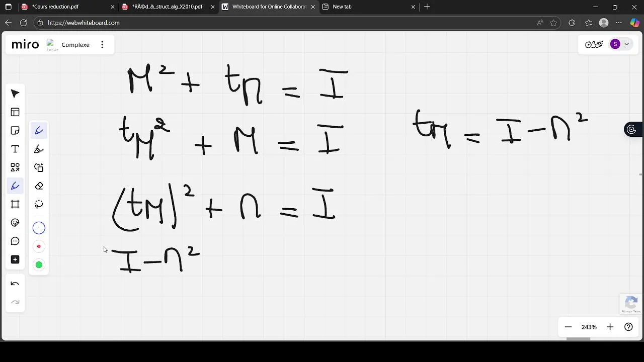The width and height of the screenshot is (644, 362).
Task: Open more tools with the black plus button
Action: 15,259
